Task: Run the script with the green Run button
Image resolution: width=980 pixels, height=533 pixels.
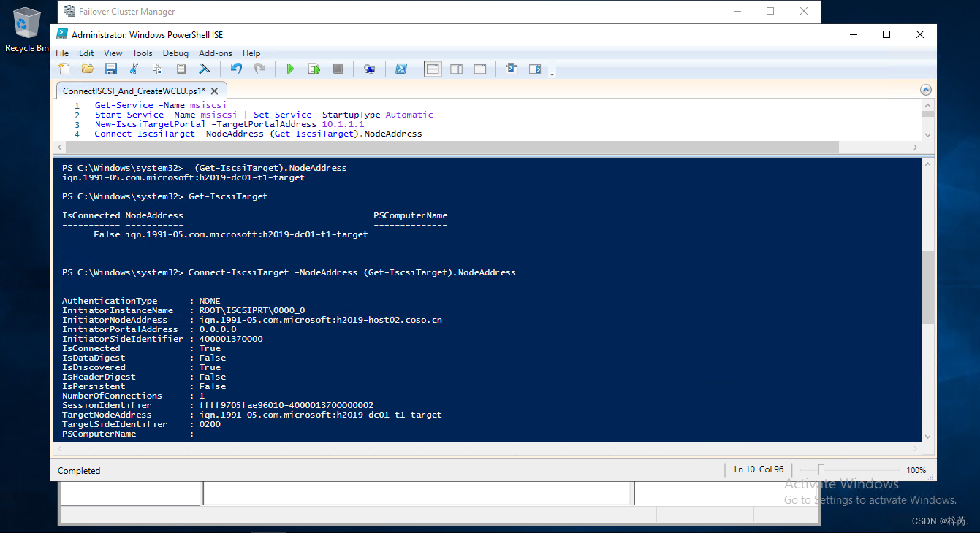Action: point(290,68)
